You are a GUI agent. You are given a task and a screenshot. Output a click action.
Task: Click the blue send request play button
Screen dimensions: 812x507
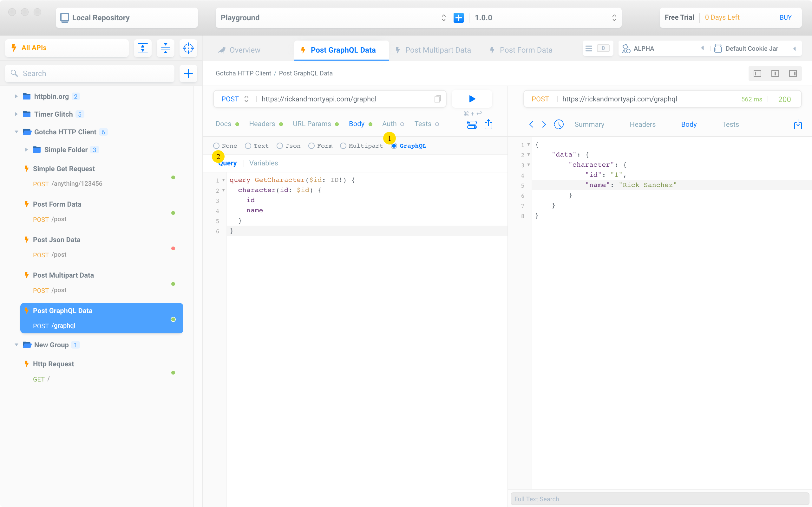click(x=472, y=99)
